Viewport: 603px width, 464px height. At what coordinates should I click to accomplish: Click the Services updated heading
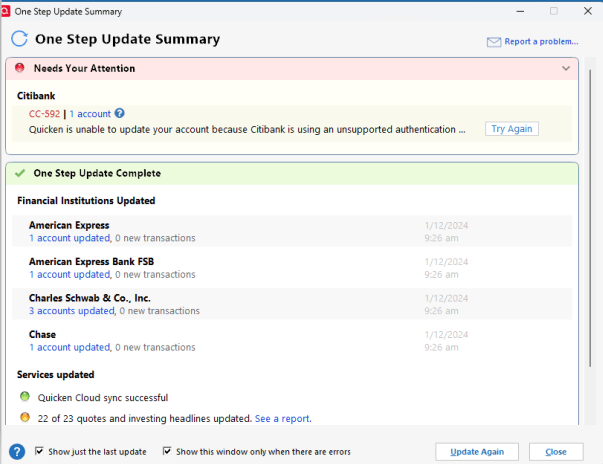55,374
